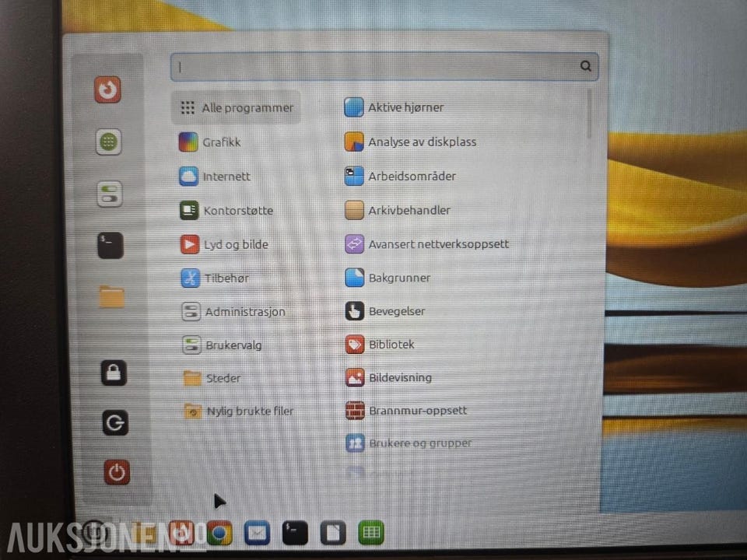The width and height of the screenshot is (747, 560).
Task: Click the red Power off icon
Action: [117, 472]
